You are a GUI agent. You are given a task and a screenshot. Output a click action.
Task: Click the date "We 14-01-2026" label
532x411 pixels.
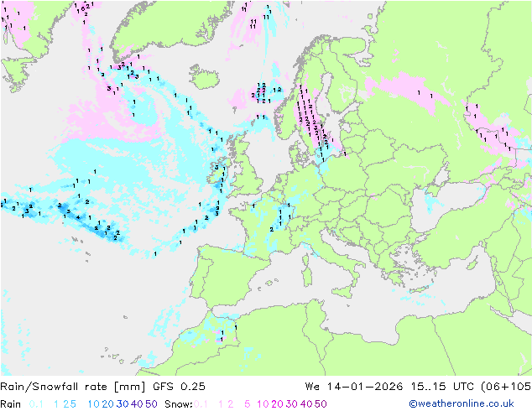coord(354,387)
